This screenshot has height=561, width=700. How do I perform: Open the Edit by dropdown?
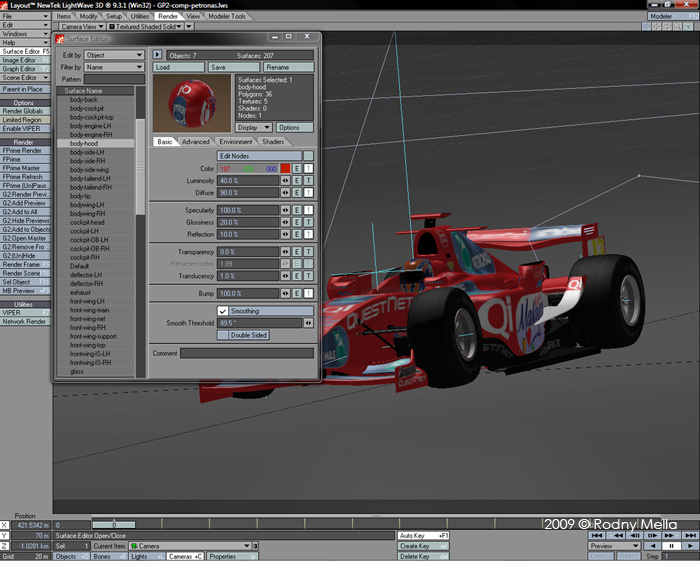[x=113, y=55]
